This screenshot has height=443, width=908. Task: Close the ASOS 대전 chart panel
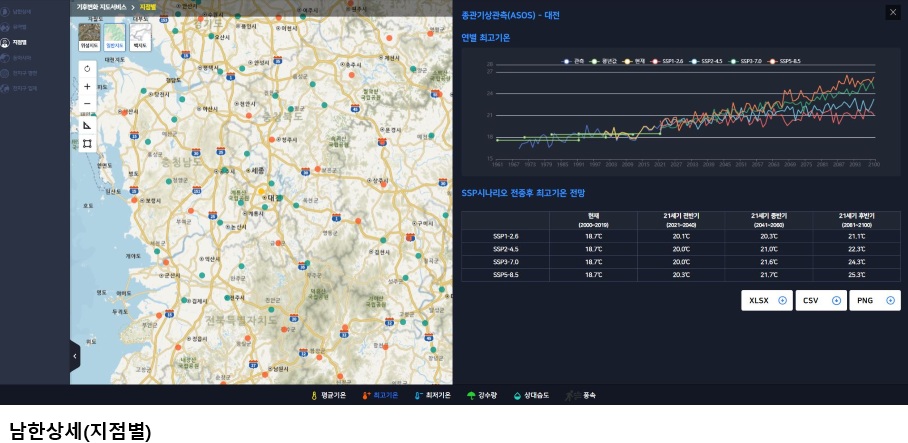(892, 12)
